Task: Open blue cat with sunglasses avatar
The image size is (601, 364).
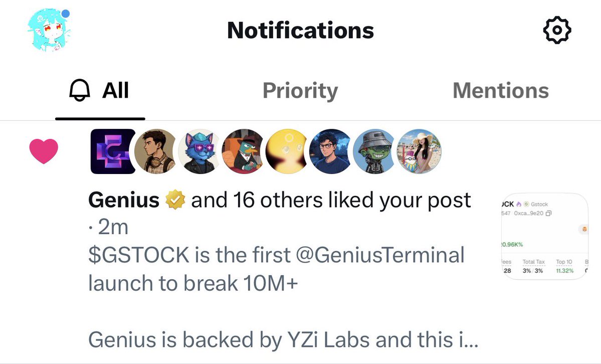Action: 199,151
